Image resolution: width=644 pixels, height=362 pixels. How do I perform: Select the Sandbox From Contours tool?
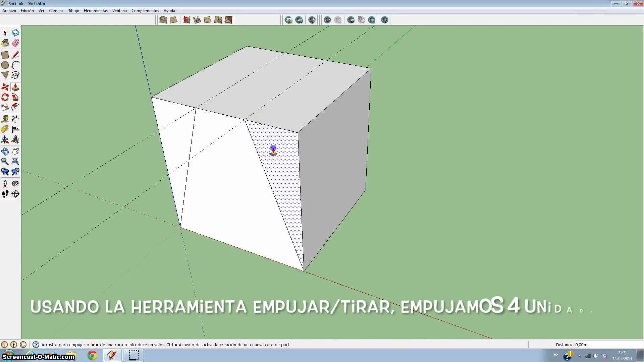(x=163, y=20)
